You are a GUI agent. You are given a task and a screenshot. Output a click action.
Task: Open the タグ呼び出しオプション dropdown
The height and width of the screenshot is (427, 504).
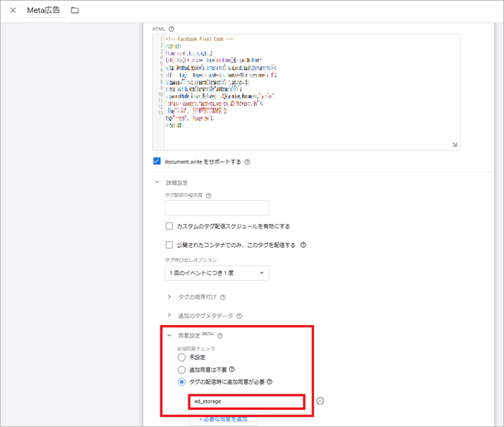point(217,273)
